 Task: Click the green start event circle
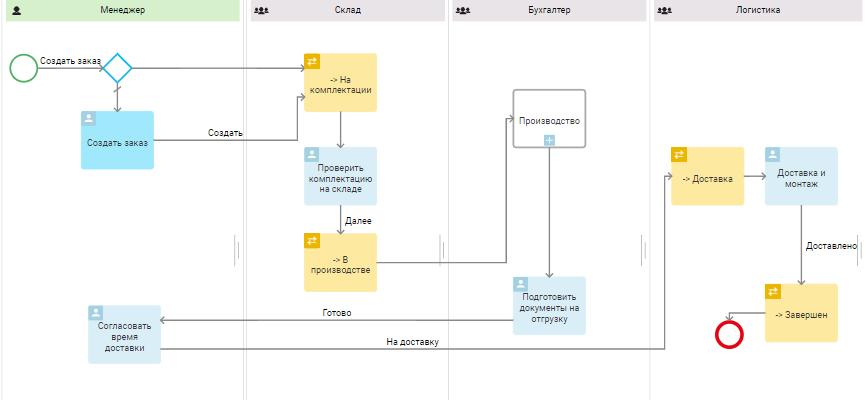click(23, 68)
